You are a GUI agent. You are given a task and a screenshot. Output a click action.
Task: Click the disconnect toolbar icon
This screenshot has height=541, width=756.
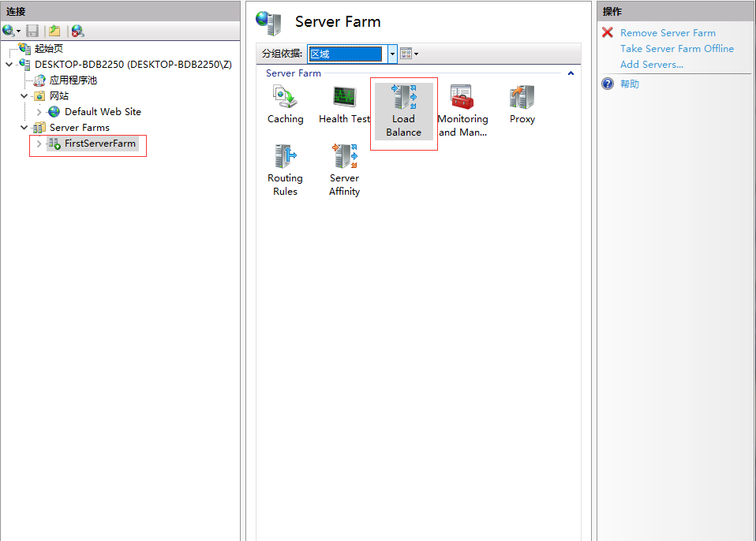(77, 31)
